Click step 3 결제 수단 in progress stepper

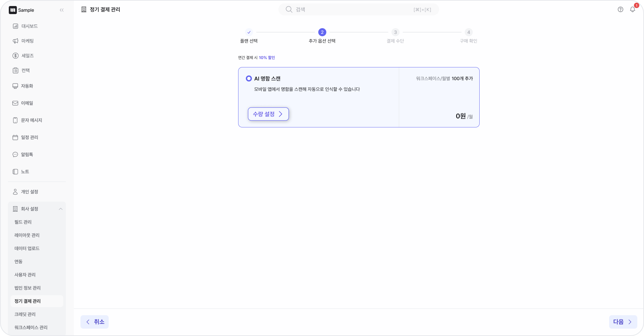[x=395, y=32]
